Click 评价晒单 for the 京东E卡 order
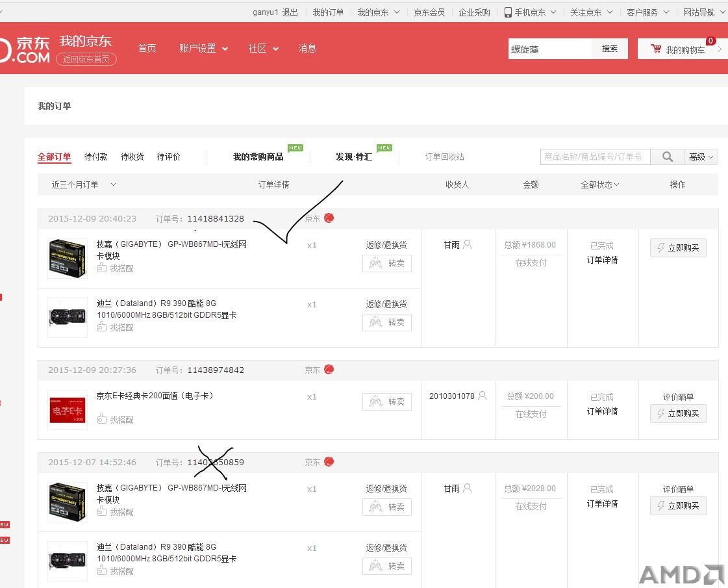This screenshot has height=588, width=728. pyautogui.click(x=678, y=397)
